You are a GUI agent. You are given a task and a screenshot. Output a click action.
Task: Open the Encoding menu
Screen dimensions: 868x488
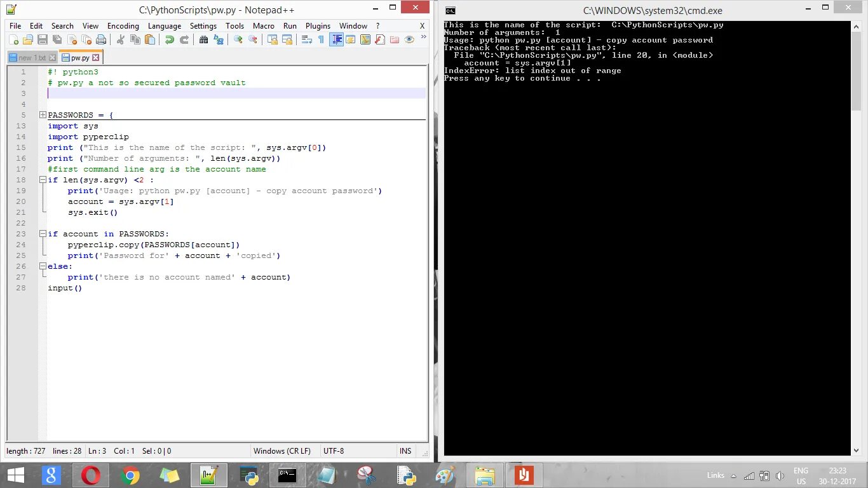click(123, 26)
